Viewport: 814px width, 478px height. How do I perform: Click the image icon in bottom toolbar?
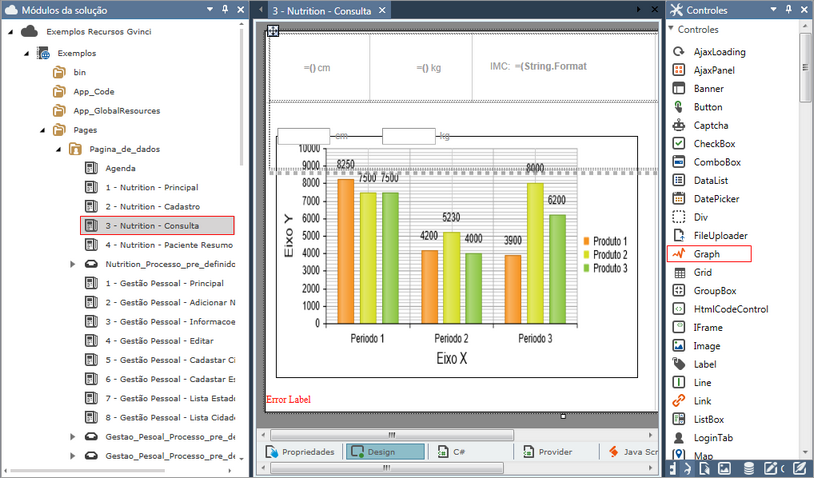click(724, 468)
